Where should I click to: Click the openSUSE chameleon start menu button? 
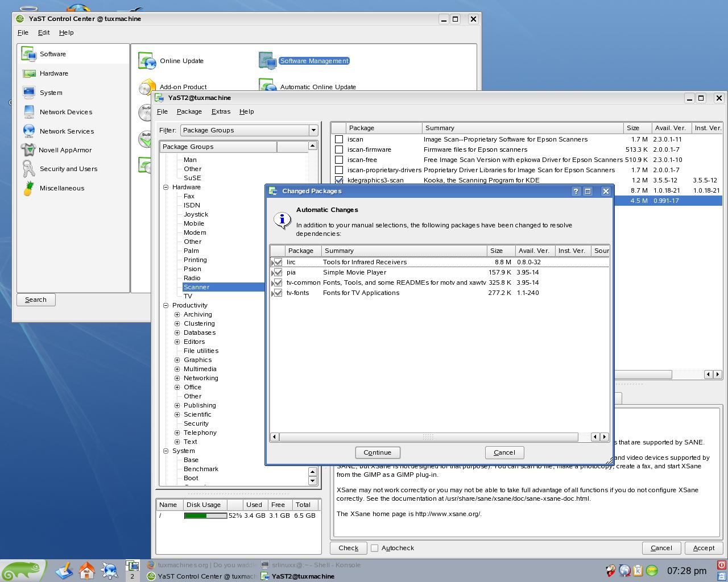[x=23, y=571]
